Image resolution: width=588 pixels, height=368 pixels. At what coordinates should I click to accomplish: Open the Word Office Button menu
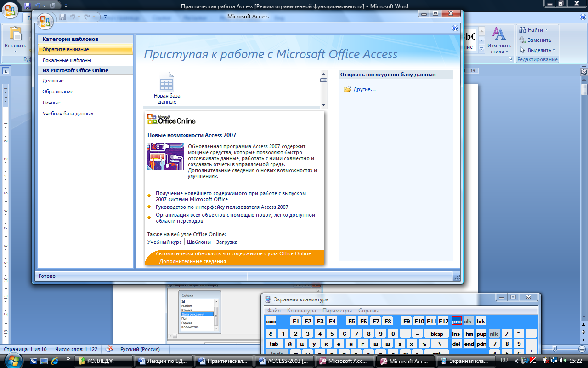tap(10, 9)
